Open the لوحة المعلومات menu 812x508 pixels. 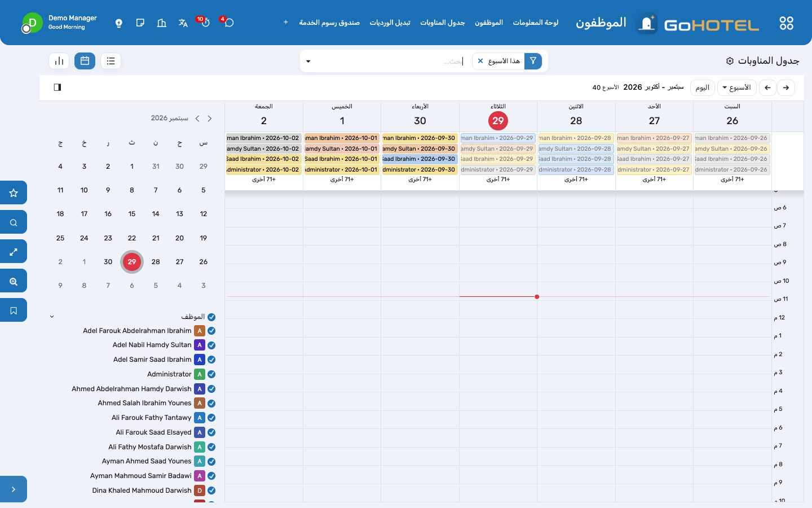pyautogui.click(x=535, y=23)
